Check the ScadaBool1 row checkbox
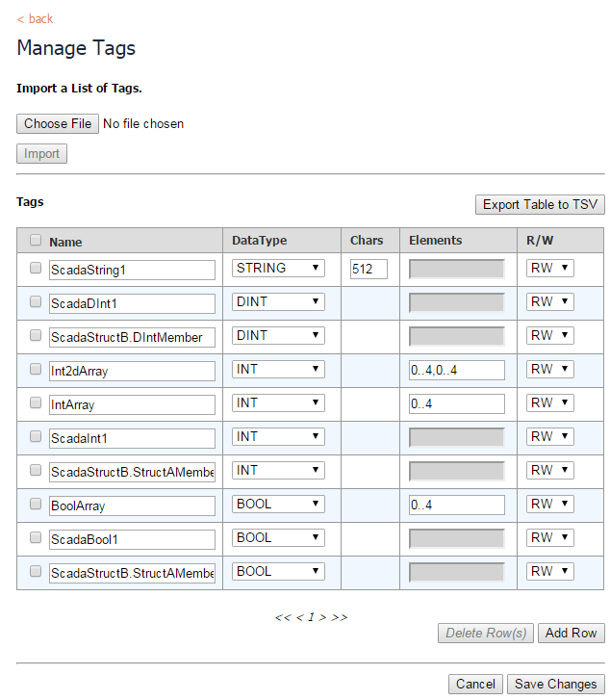Image resolution: width=610 pixels, height=700 pixels. point(36,537)
